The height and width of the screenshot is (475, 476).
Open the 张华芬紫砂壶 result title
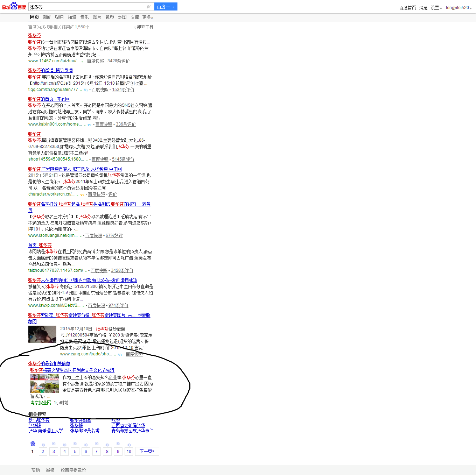(89, 318)
